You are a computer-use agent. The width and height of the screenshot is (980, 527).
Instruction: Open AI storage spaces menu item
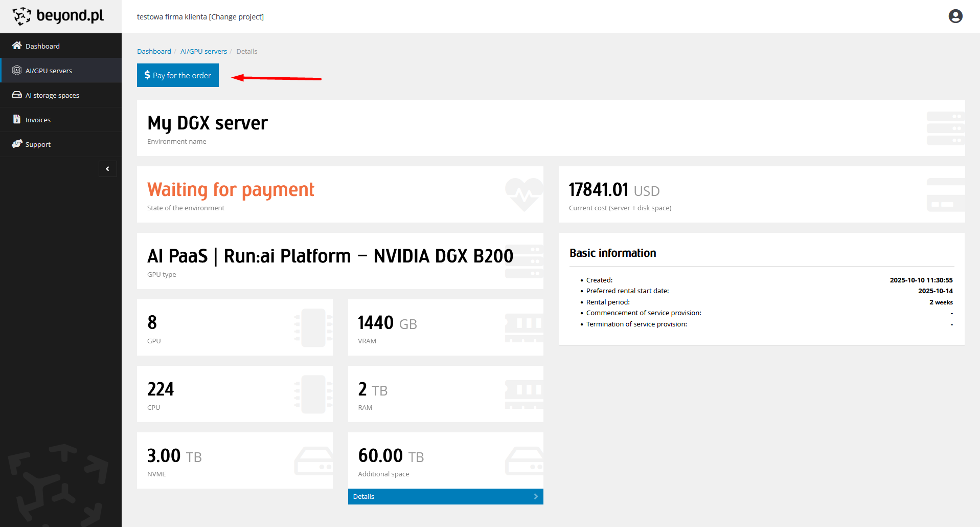coord(61,95)
